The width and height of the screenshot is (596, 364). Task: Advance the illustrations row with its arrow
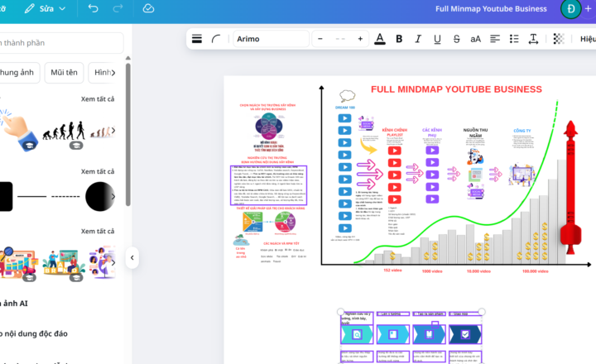113,262
